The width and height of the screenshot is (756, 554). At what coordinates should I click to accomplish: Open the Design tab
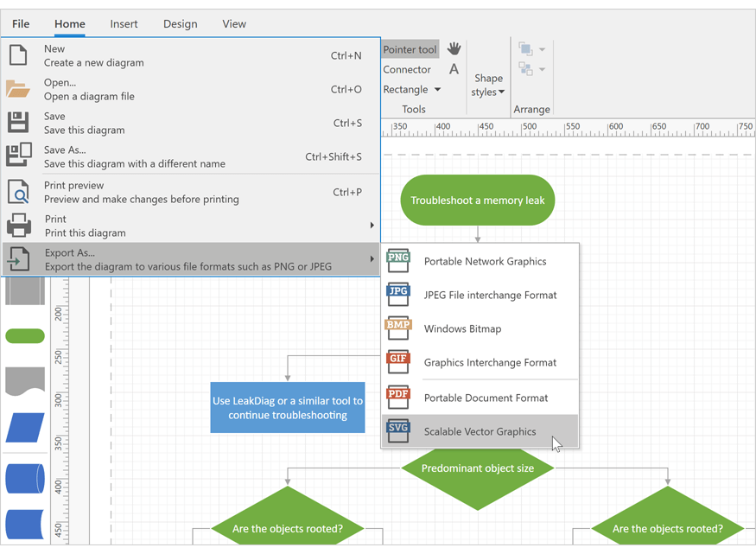pos(180,23)
